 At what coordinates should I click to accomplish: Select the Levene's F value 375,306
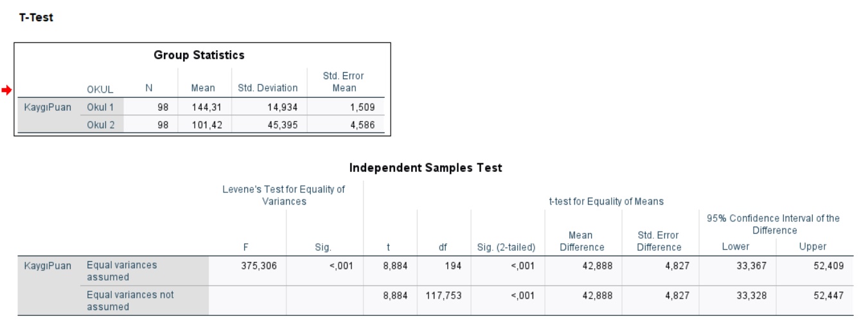click(258, 265)
